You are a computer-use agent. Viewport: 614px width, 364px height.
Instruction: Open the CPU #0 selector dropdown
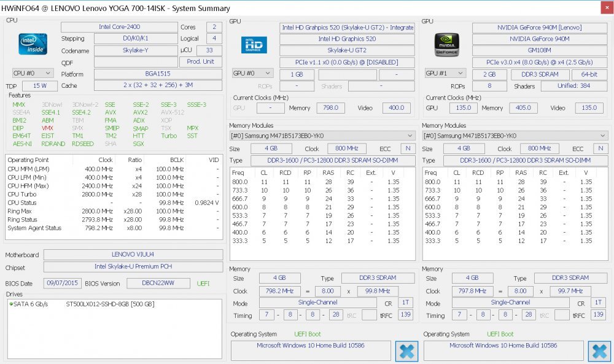(x=33, y=73)
